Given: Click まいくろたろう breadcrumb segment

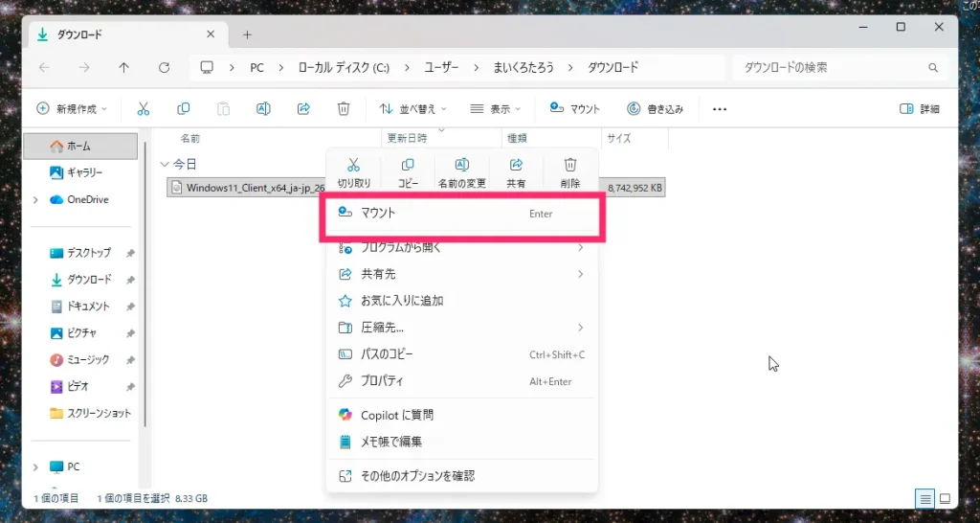Looking at the screenshot, I should (x=523, y=68).
